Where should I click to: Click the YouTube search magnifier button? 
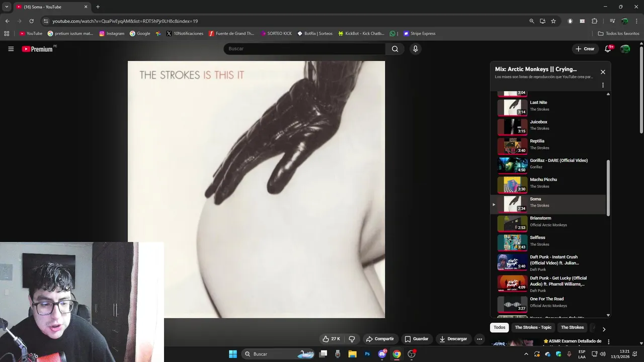[x=395, y=49]
